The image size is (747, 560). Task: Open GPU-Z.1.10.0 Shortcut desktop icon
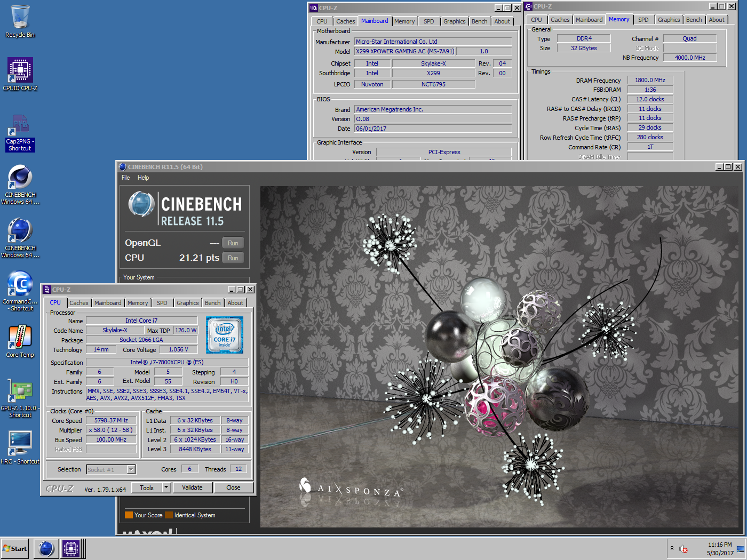point(20,398)
